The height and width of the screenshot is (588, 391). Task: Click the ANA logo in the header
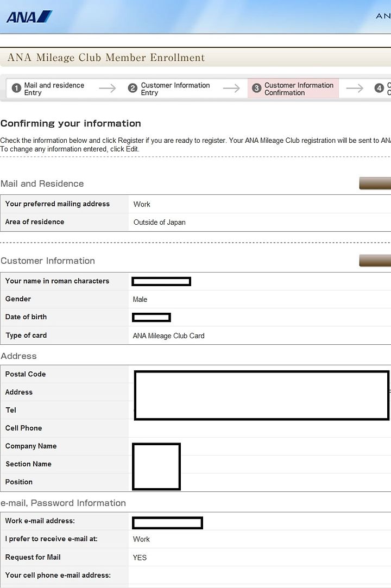tap(29, 17)
